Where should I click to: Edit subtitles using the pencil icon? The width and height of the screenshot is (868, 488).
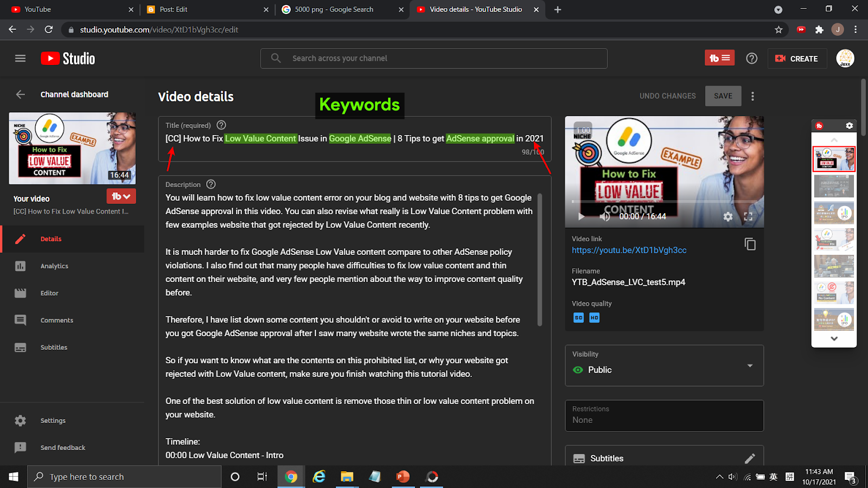coord(750,458)
